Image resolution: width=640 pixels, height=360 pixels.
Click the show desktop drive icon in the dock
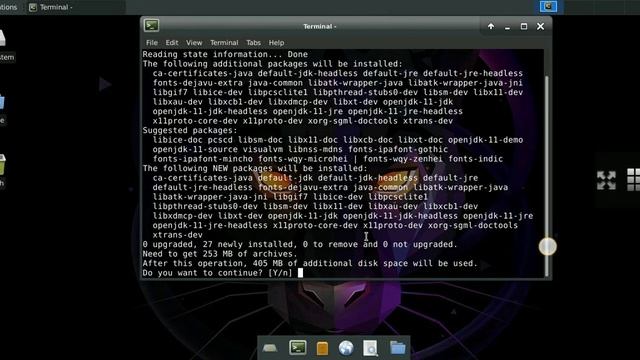point(270,348)
